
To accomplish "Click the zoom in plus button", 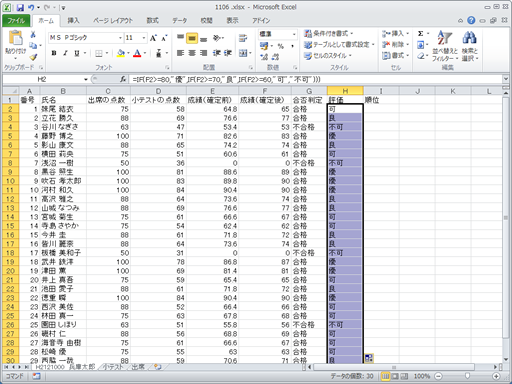I will (496, 376).
